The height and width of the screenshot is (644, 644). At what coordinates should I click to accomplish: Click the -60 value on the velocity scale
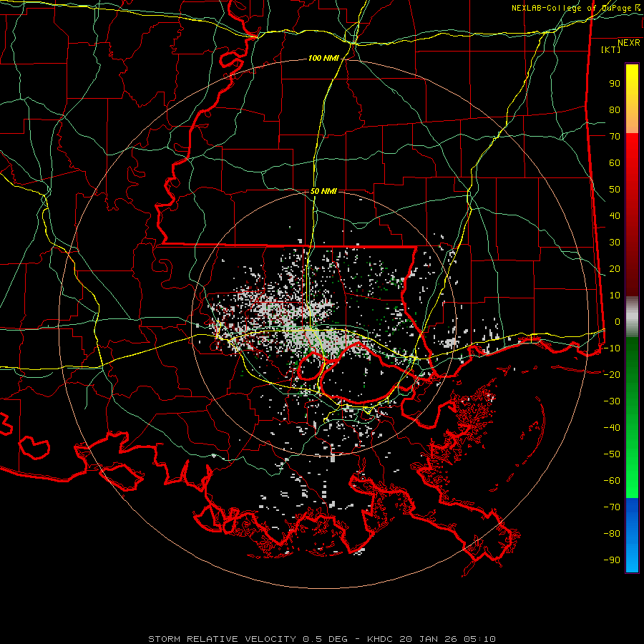[612, 481]
